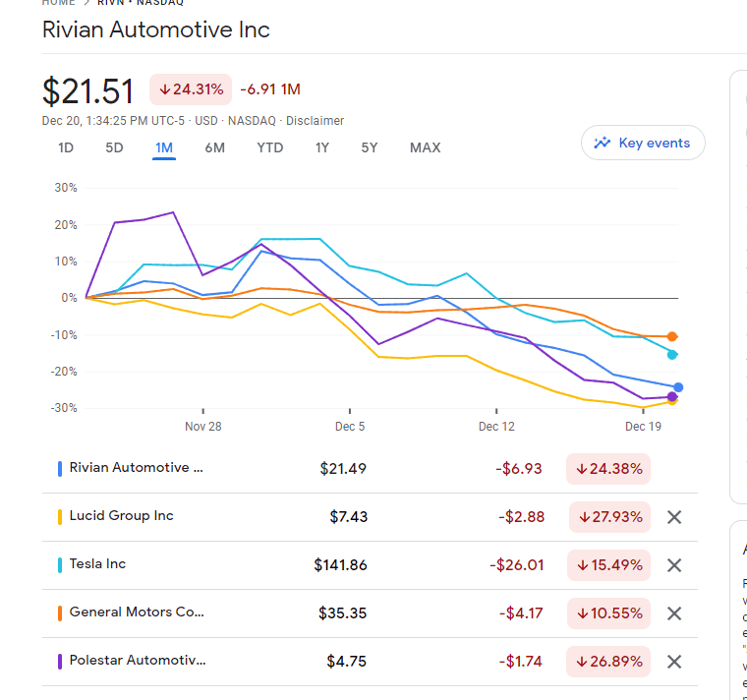Show the 5Y chart range
Image resolution: width=747 pixels, height=700 pixels.
click(x=370, y=147)
